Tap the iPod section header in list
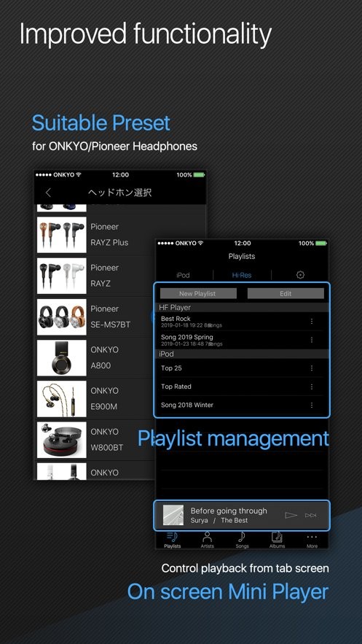The height and width of the screenshot is (644, 362). point(242,354)
